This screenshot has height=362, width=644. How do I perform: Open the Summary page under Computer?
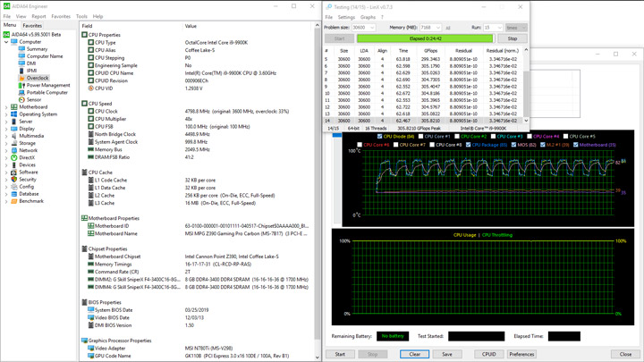(x=37, y=49)
